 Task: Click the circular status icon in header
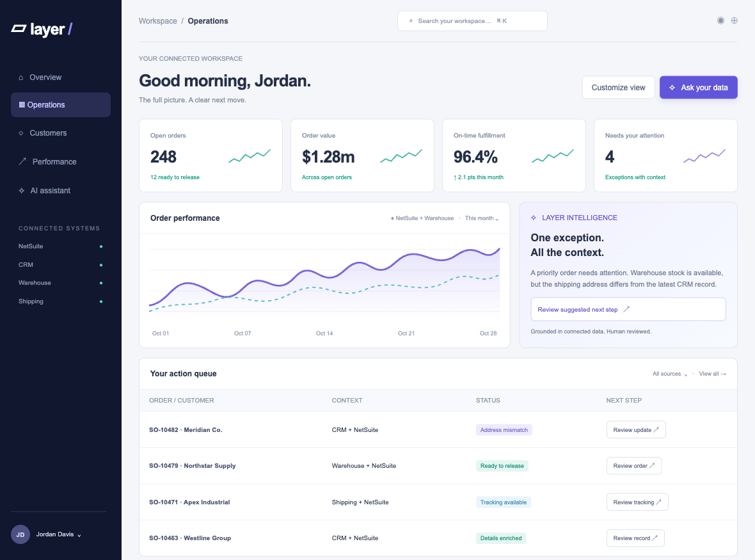pos(720,20)
